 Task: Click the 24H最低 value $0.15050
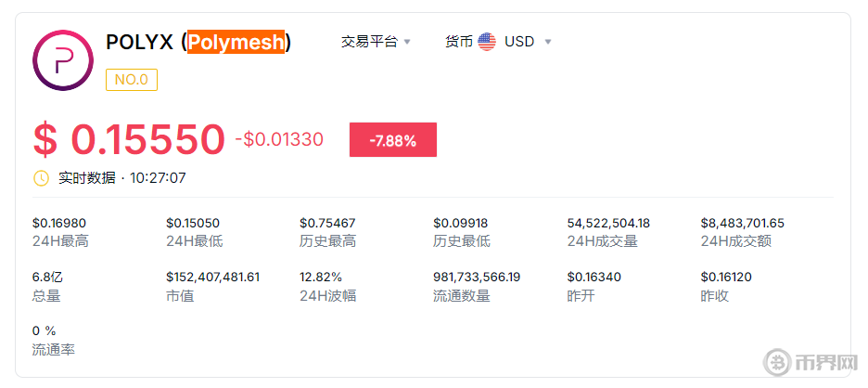[193, 223]
